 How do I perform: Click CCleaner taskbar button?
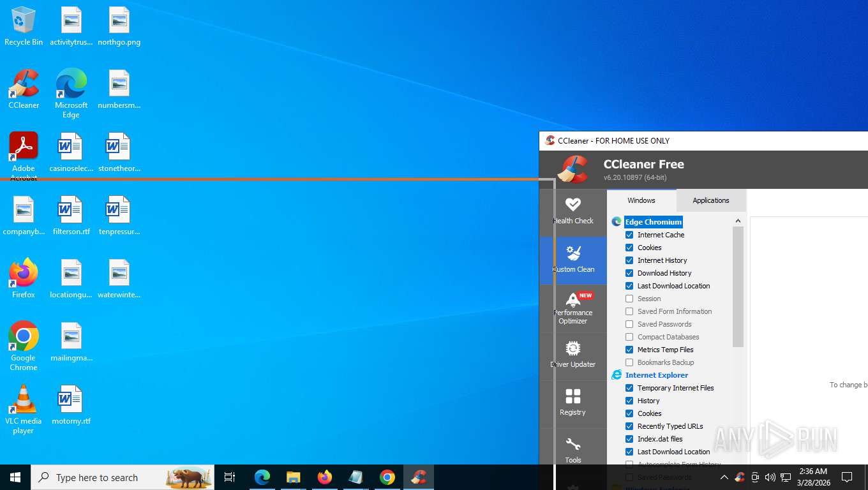419,477
